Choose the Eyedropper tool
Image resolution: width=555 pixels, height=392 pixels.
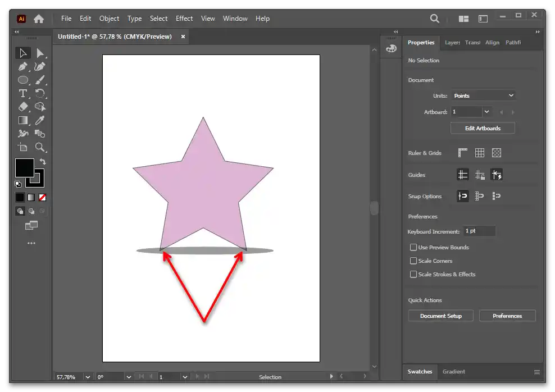point(40,120)
